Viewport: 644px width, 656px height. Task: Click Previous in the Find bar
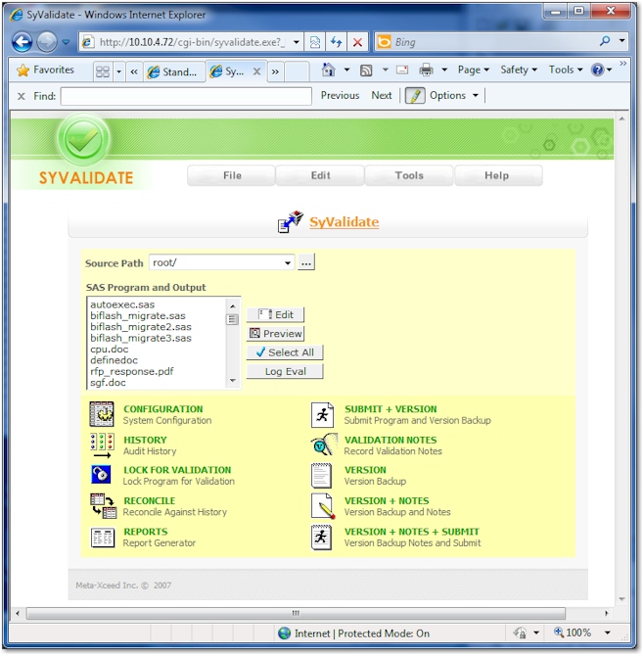click(340, 95)
